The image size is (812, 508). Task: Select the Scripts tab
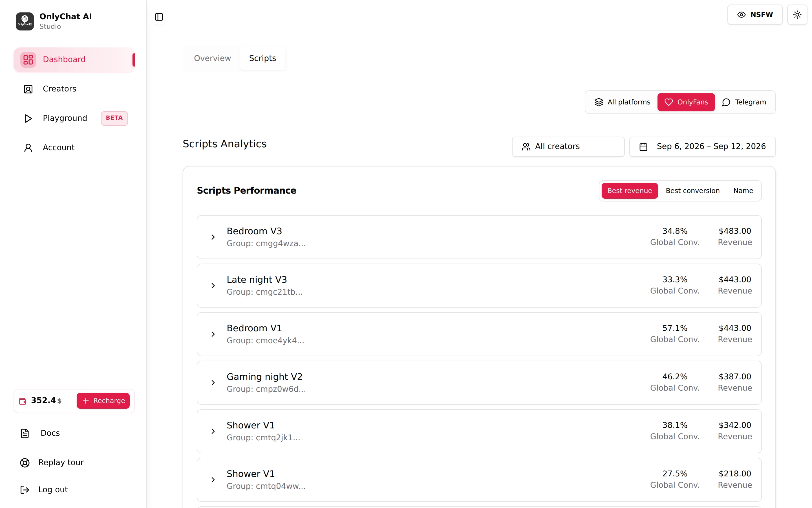pos(262,58)
